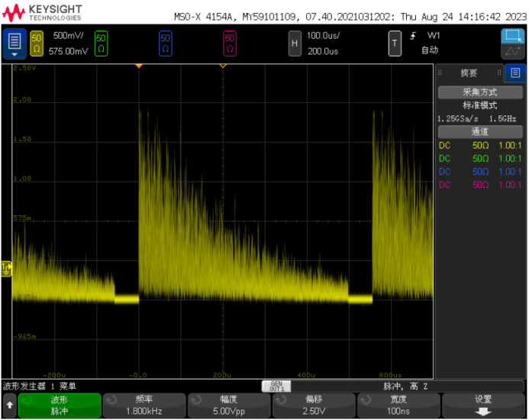
Task: Open the 采集方式 acquisition section
Action: 479,92
